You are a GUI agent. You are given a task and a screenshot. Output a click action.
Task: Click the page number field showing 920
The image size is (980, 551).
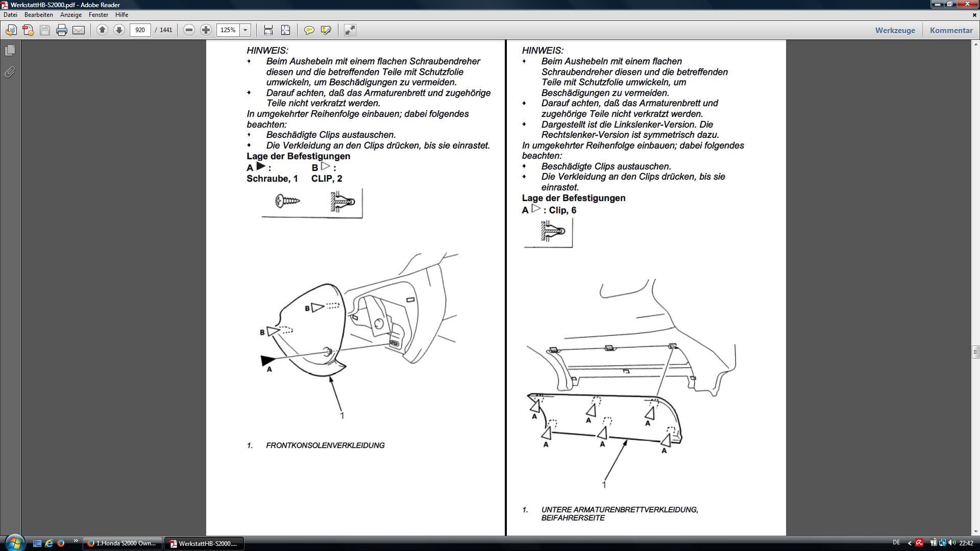[x=140, y=30]
